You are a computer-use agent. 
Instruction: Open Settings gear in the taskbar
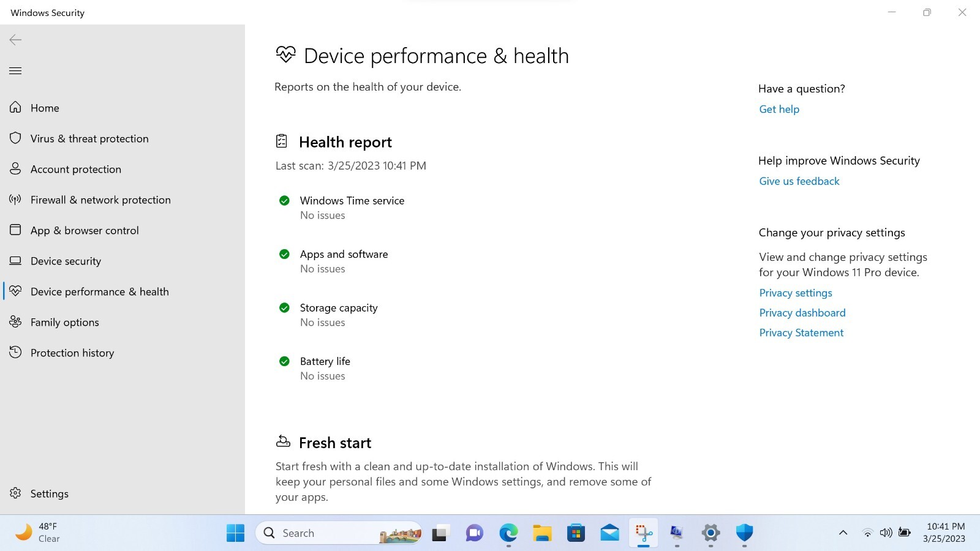[710, 533]
